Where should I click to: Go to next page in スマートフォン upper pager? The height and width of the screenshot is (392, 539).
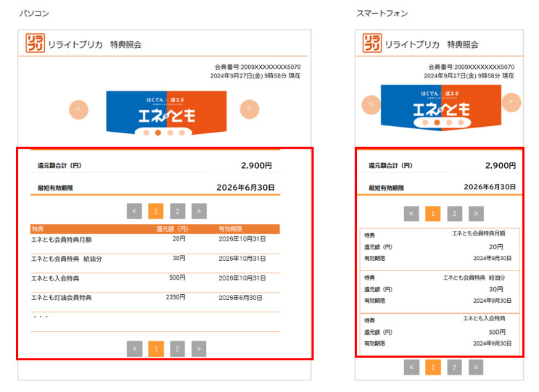476,214
